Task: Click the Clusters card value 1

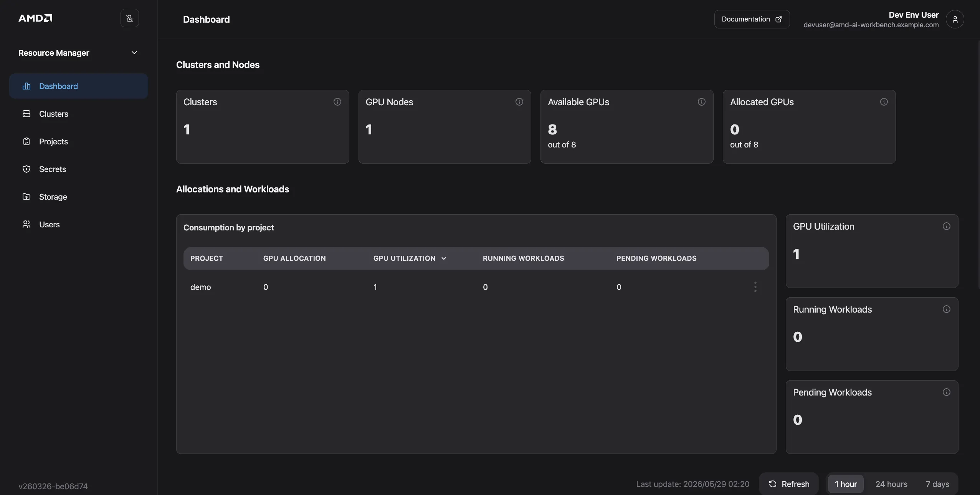Action: point(187,129)
